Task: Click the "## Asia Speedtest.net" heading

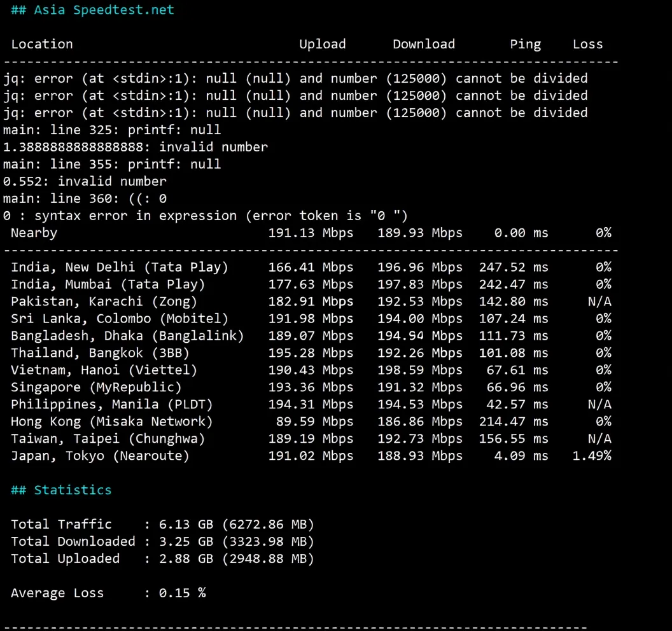Action: [92, 10]
